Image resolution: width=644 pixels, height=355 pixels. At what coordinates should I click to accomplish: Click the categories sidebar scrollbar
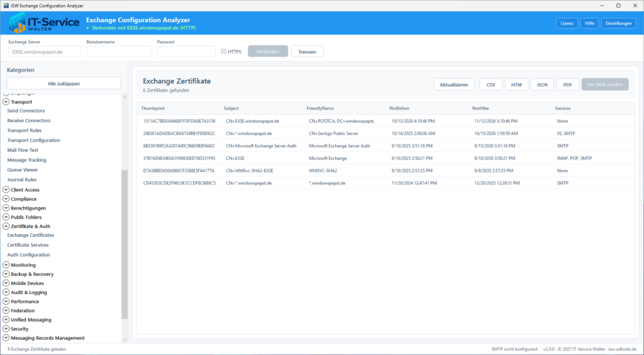click(x=125, y=244)
